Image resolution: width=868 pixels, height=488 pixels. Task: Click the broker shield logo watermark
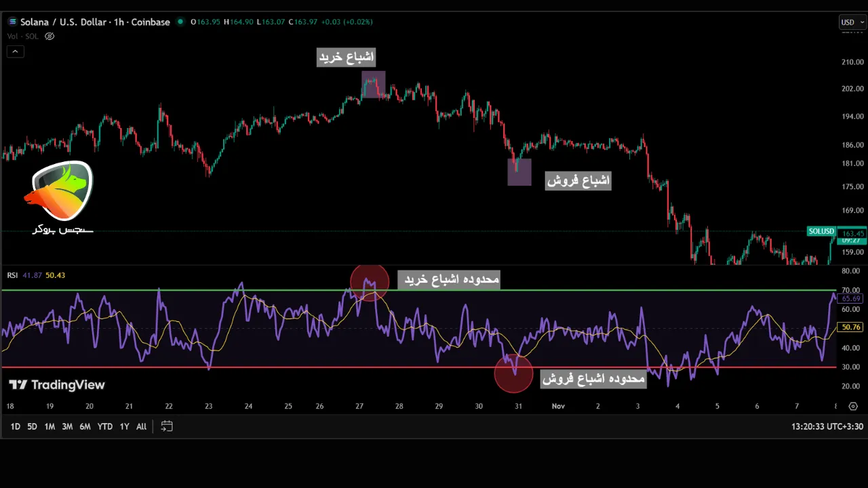click(x=62, y=192)
